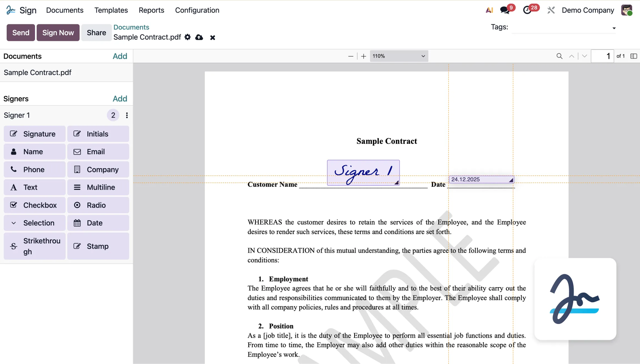Click the Send button

(21, 33)
